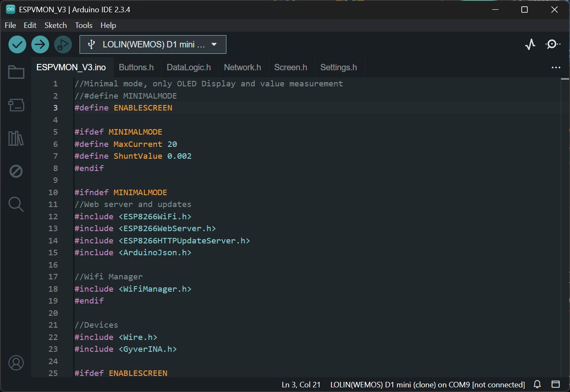Show notifications via the bell icon
The image size is (570, 392).
pos(537,384)
